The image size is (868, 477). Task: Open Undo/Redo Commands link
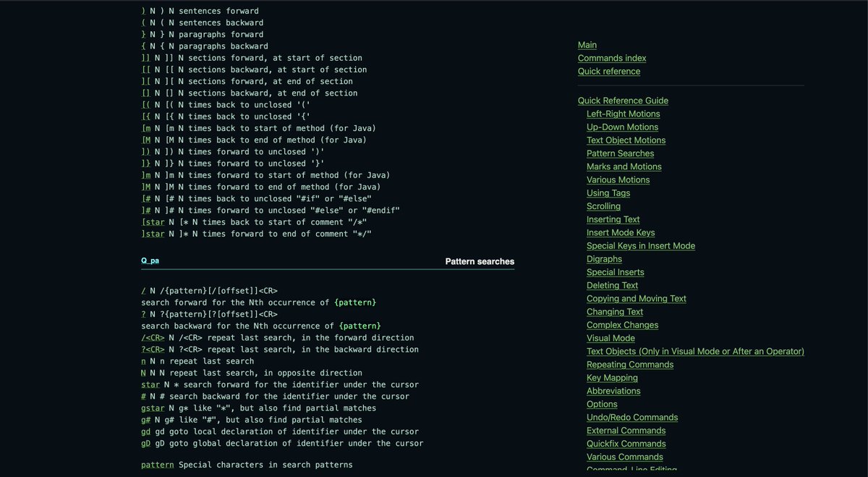(632, 418)
